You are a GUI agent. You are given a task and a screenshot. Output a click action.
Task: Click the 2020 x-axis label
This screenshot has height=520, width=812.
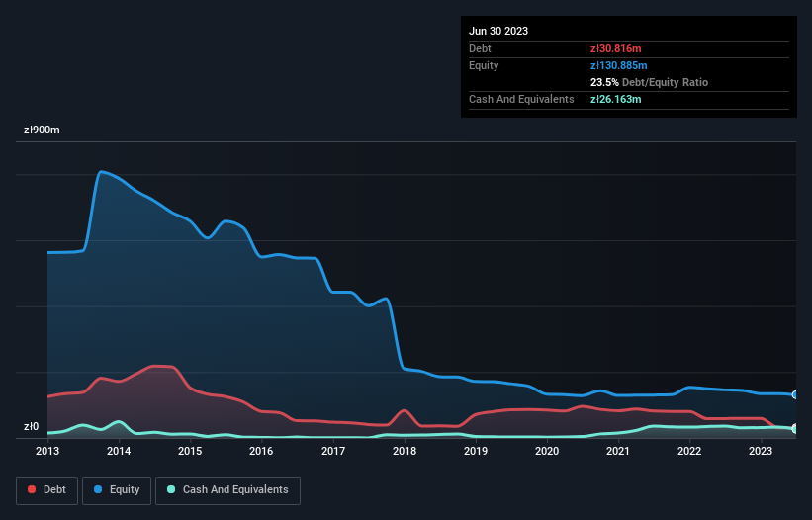click(547, 451)
